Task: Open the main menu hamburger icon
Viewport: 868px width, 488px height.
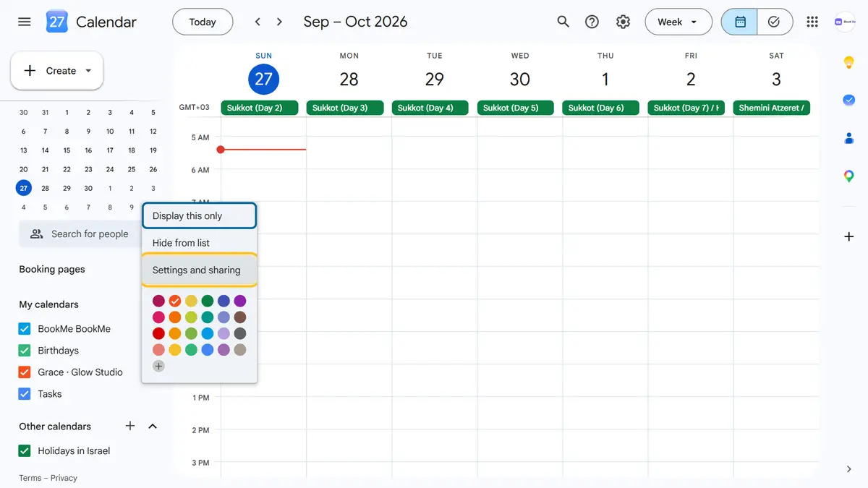Action: [25, 22]
